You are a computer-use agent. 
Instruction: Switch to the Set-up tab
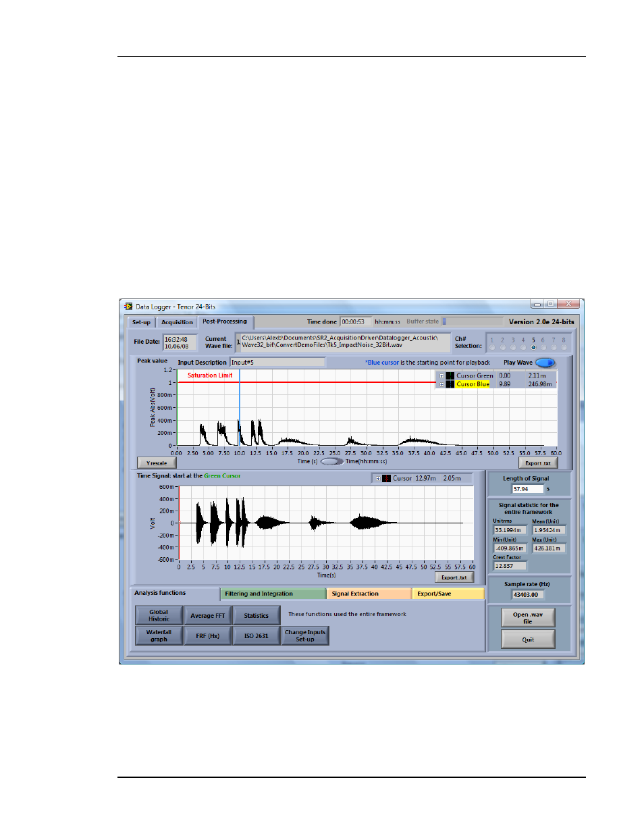pos(142,323)
